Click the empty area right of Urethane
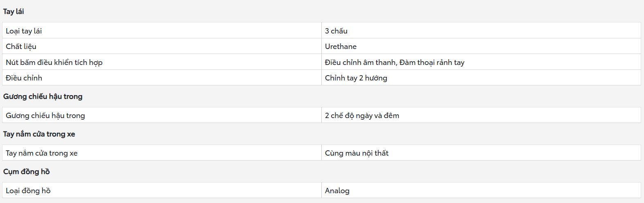Screen dimensions: 644x203 click(x=499, y=46)
